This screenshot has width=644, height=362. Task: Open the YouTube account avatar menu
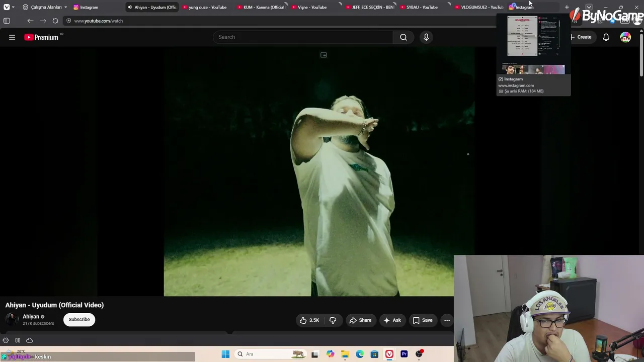(x=625, y=37)
